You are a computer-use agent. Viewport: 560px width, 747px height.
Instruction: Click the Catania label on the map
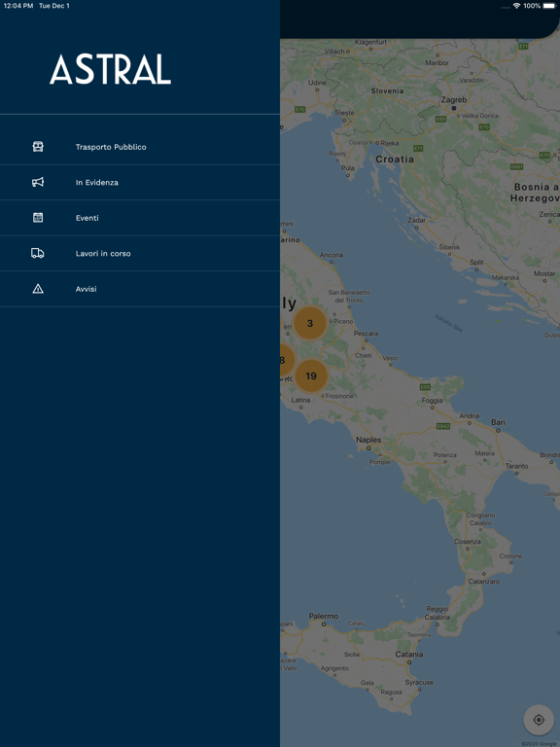pyautogui.click(x=409, y=655)
